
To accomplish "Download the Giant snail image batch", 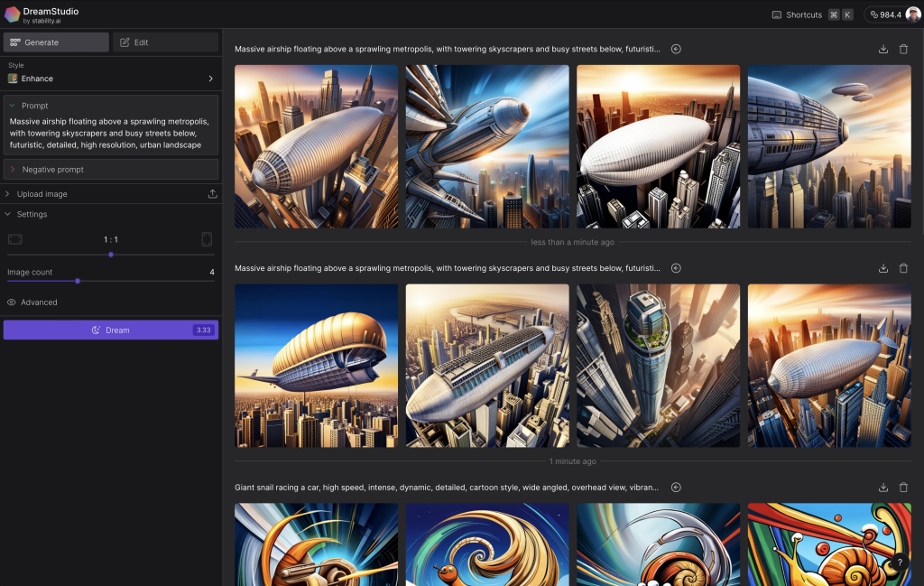I will click(883, 488).
